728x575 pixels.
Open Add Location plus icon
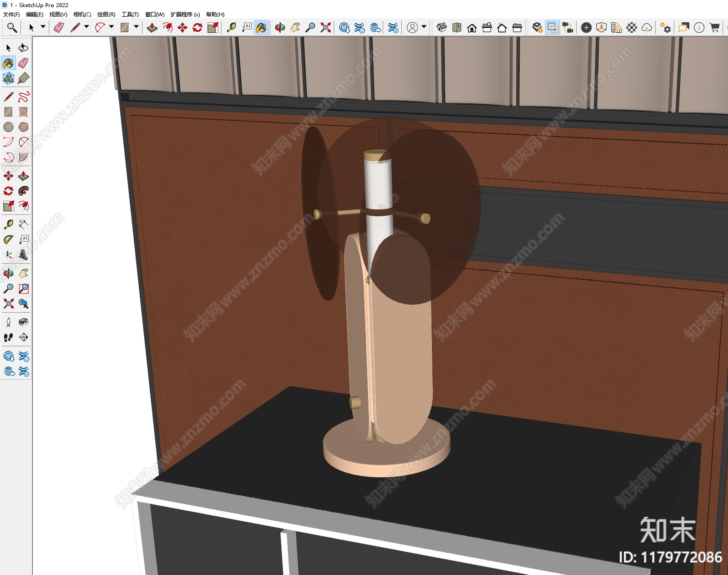click(x=586, y=28)
